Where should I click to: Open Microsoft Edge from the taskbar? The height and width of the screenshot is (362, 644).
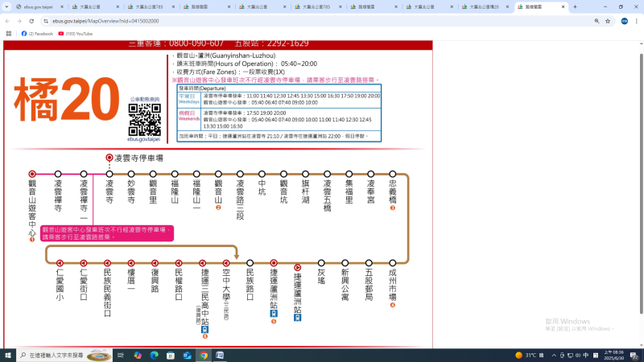[154, 355]
